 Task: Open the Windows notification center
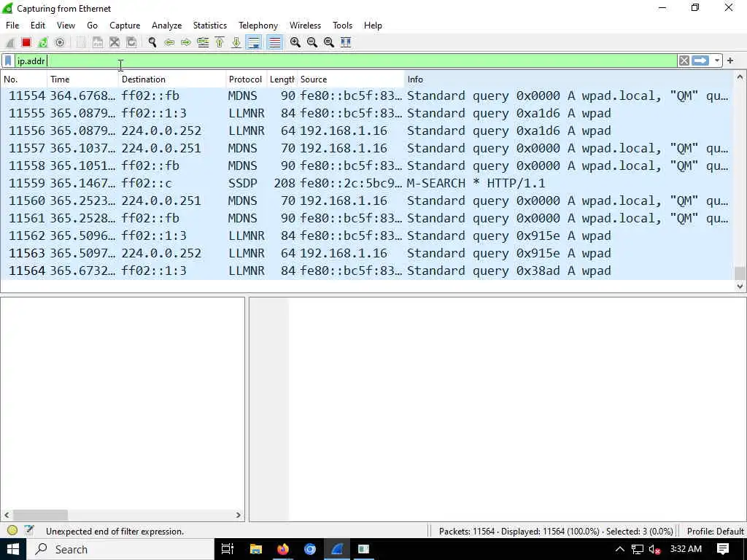[x=723, y=549]
